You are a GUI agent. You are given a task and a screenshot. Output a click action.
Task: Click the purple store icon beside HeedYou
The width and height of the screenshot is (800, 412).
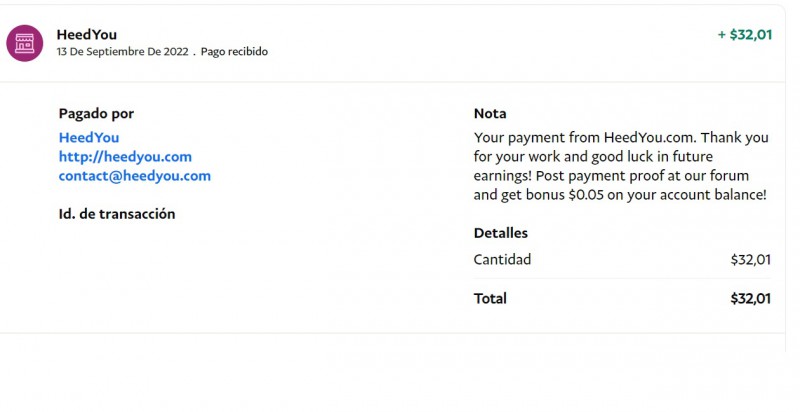24,42
